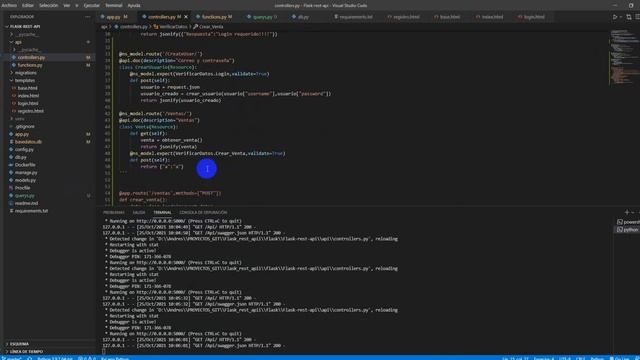Click the split editor icon

coord(637,17)
